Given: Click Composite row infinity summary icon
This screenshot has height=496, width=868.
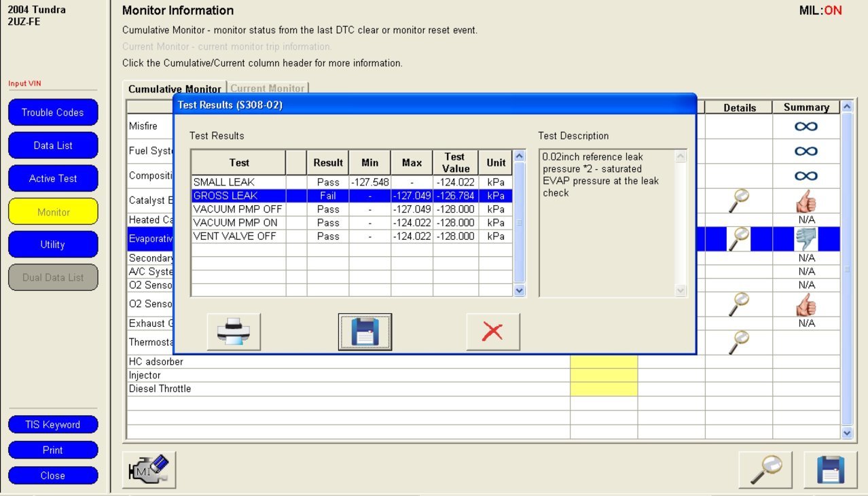Looking at the screenshot, I should [x=806, y=176].
